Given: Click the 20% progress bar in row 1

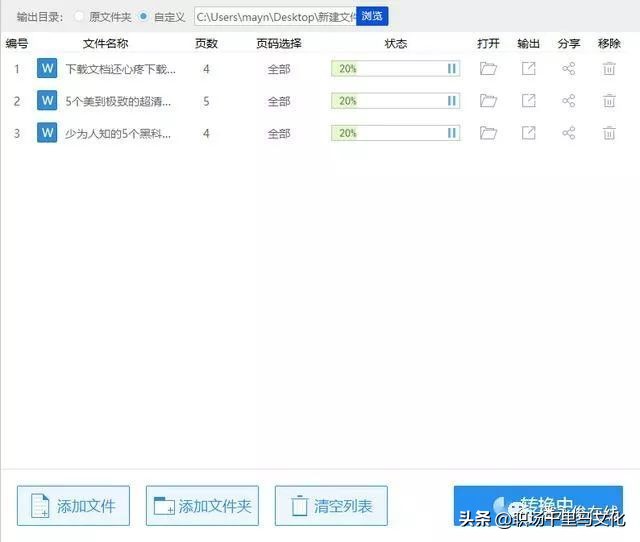Looking at the screenshot, I should [396, 69].
